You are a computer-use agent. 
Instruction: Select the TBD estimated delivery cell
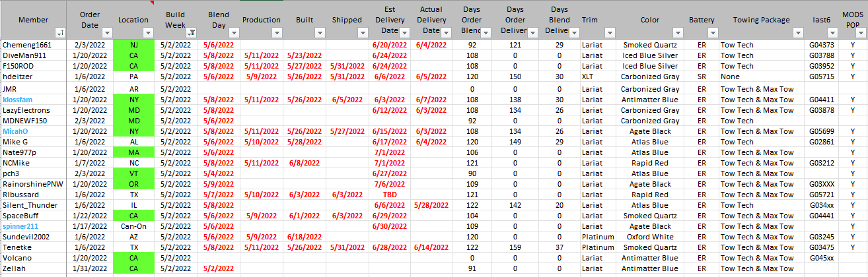390,195
